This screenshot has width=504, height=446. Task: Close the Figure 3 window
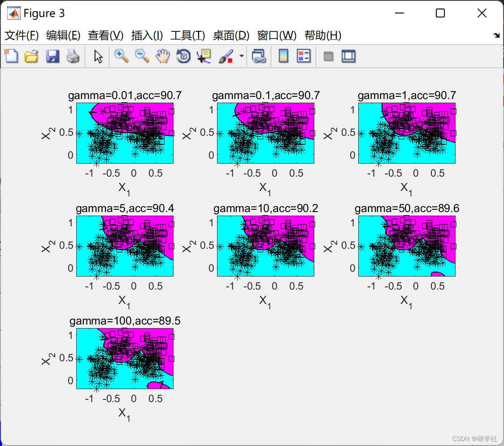[482, 13]
